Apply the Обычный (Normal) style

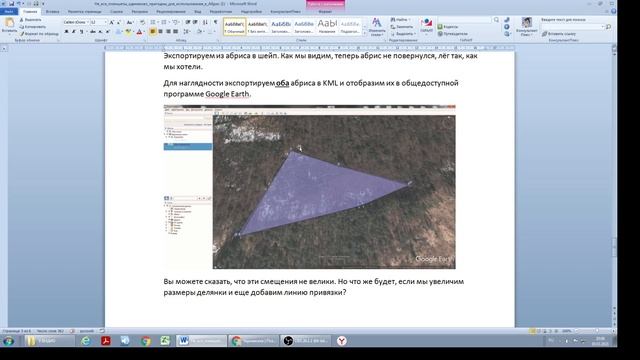tap(234, 27)
